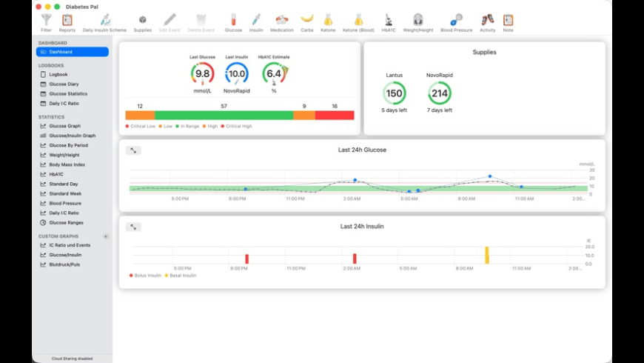Click the Lantus 150 supply ring

click(395, 93)
